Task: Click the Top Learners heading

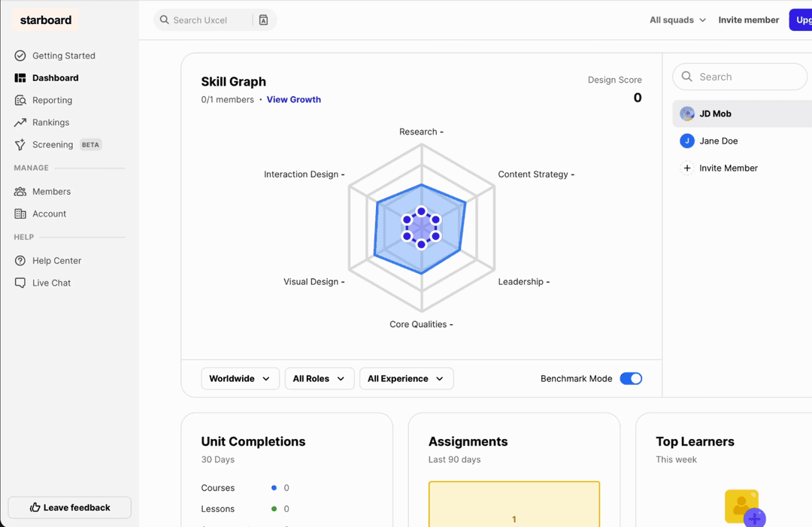Action: (x=695, y=441)
